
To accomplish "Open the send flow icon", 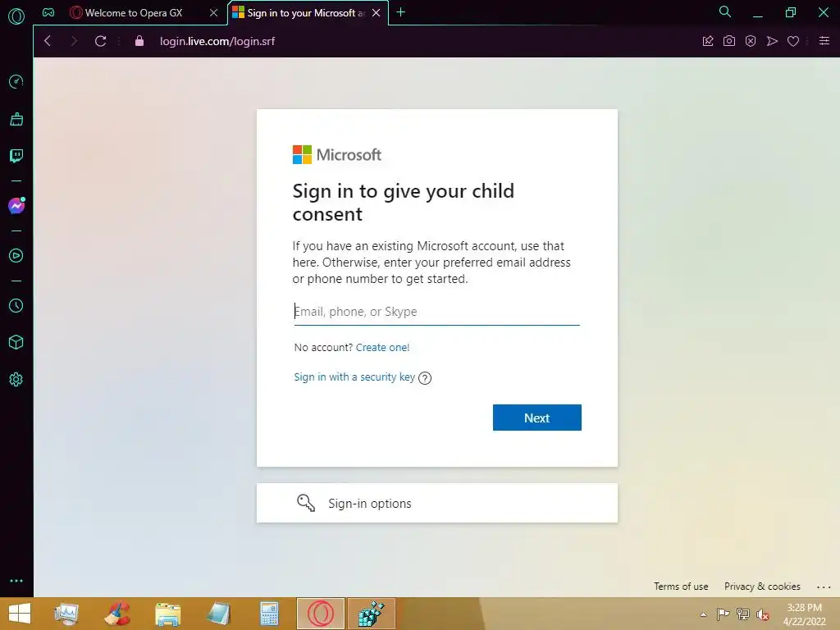I will tap(772, 41).
